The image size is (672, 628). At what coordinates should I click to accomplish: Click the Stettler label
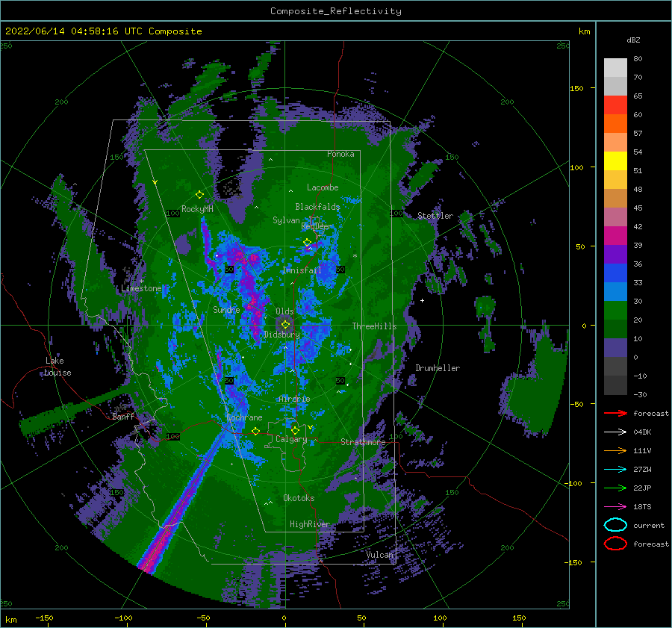pyautogui.click(x=435, y=216)
